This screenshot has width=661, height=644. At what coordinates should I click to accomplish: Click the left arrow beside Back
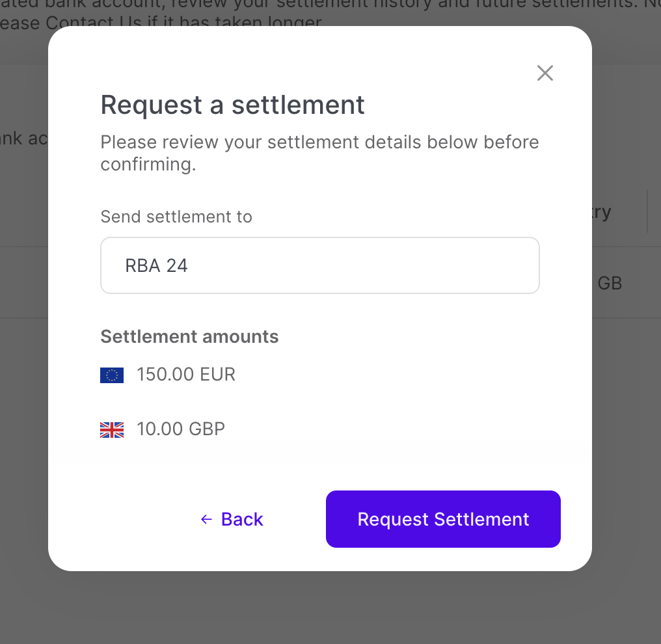pos(206,519)
